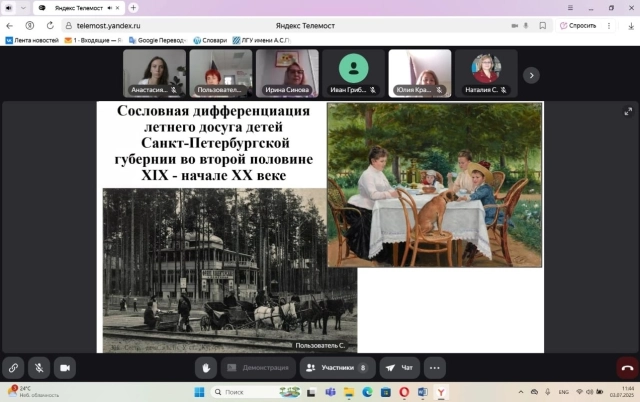Open Task View on taskbar
The image size is (640, 402).
(x=311, y=392)
